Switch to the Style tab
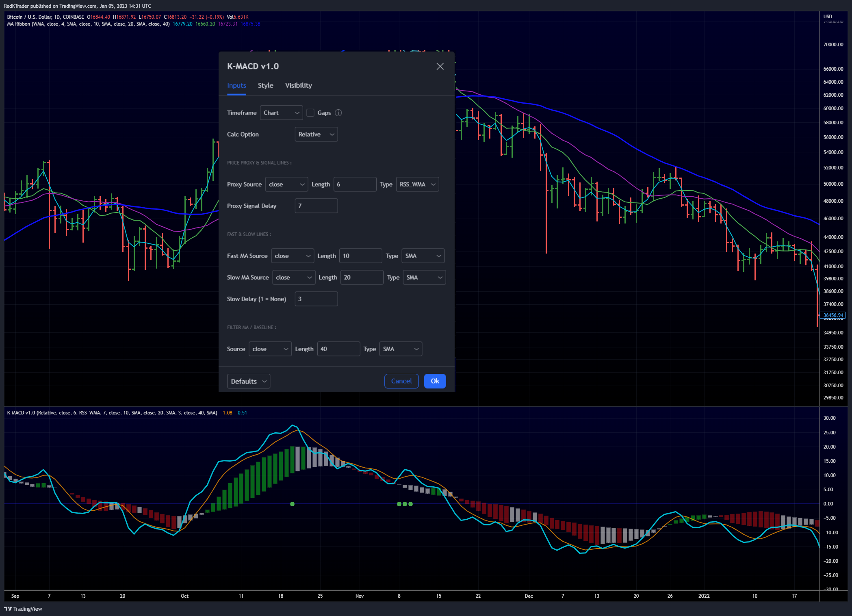This screenshot has height=616, width=852. click(265, 85)
